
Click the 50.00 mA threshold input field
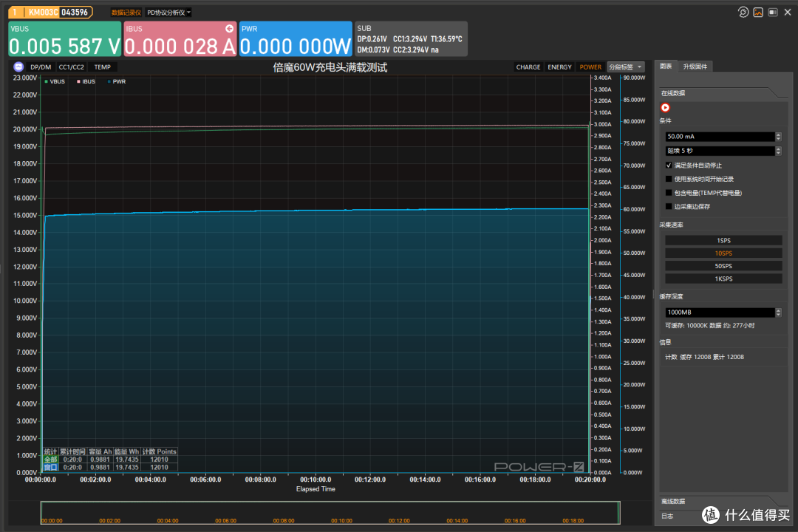(720, 137)
